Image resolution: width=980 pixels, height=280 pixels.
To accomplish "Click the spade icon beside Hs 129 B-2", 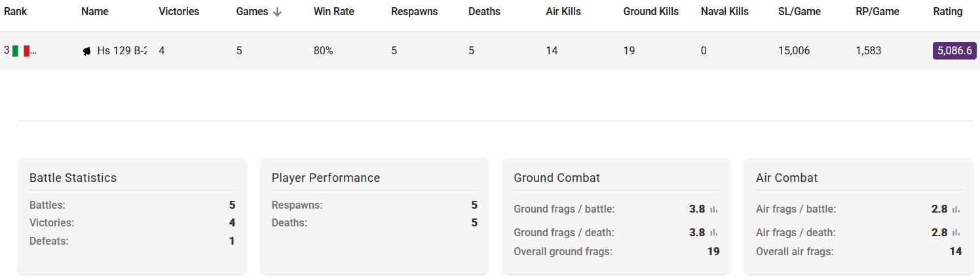I will (86, 51).
